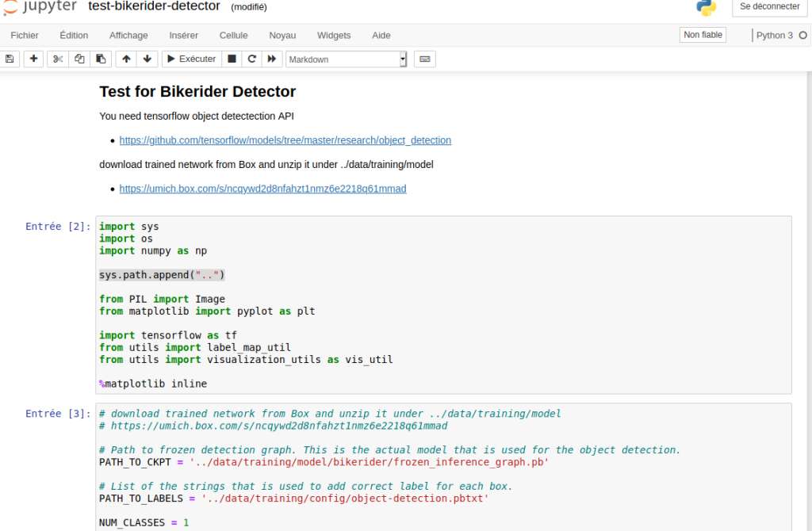812x531 pixels.
Task: Click the Non fiable trust button
Action: pyautogui.click(x=703, y=35)
